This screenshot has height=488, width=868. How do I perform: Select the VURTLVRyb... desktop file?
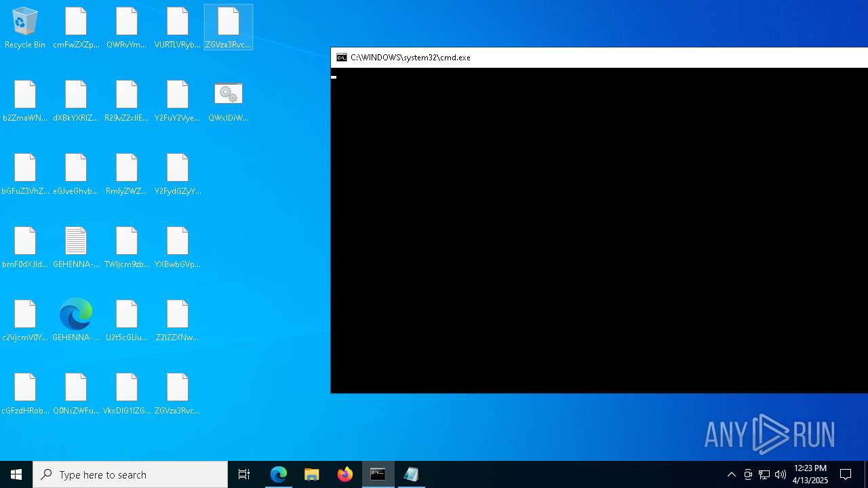[178, 28]
